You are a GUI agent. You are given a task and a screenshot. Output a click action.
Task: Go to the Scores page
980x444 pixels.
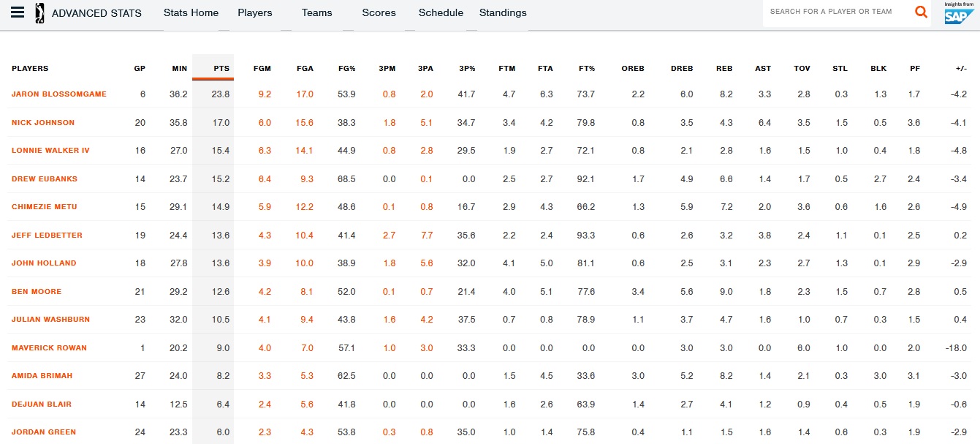point(379,12)
